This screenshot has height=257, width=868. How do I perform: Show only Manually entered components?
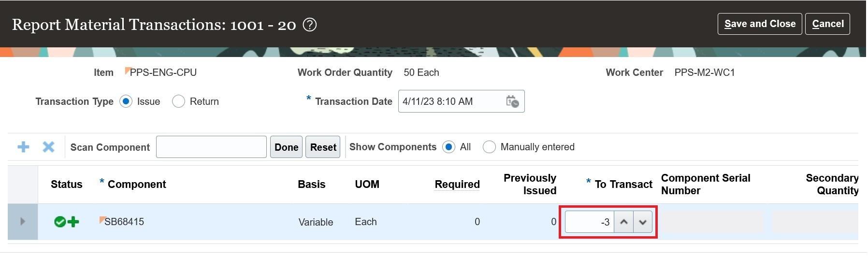pyautogui.click(x=489, y=147)
